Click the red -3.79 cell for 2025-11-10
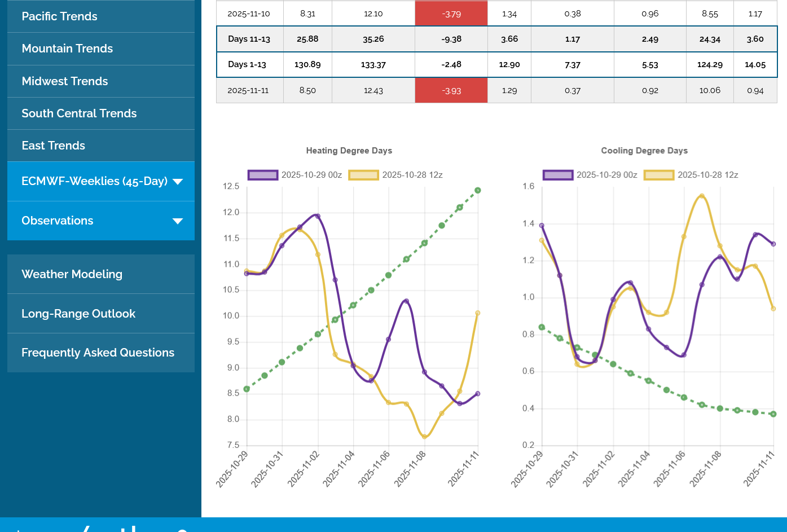The height and width of the screenshot is (532, 787). (451, 14)
